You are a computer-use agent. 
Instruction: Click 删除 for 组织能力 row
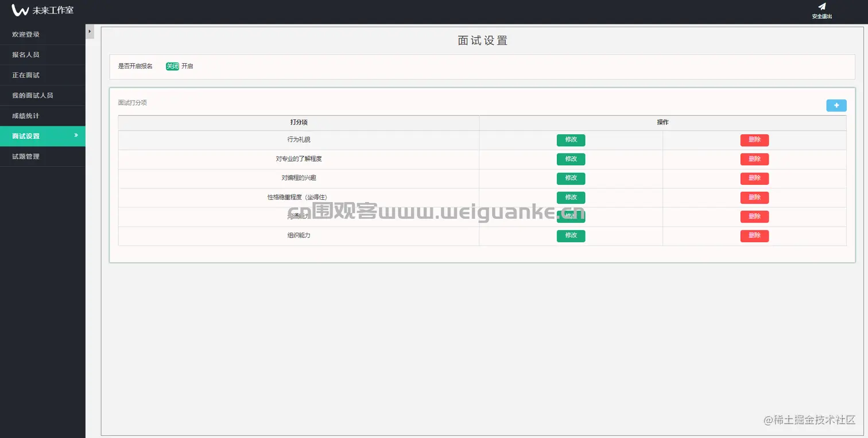[x=754, y=236]
